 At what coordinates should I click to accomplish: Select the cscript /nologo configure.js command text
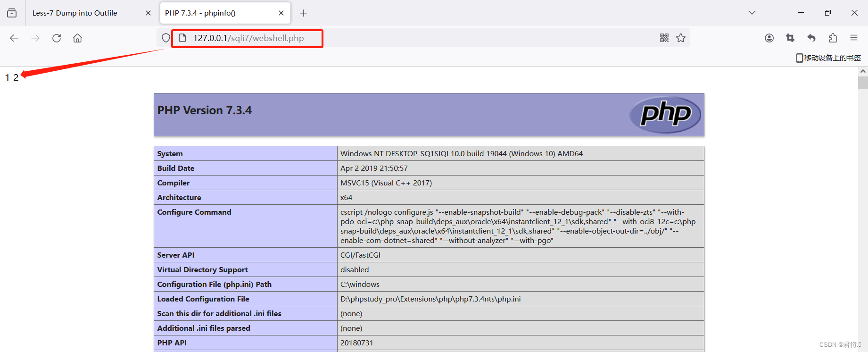click(520, 226)
